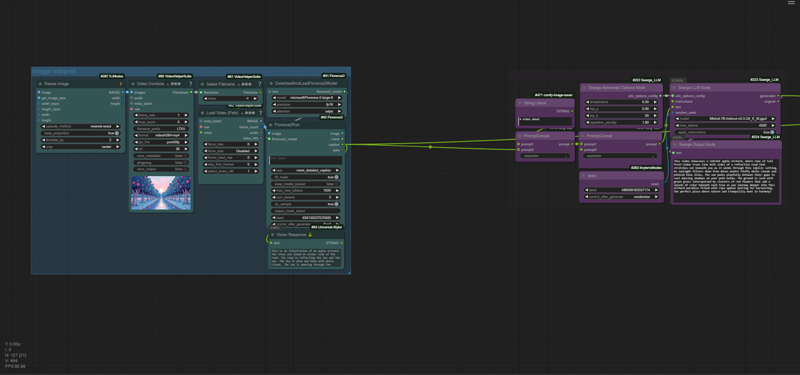This screenshot has width=800, height=375.
Task: Collapse the String Literal node via its dot
Action: 520,103
